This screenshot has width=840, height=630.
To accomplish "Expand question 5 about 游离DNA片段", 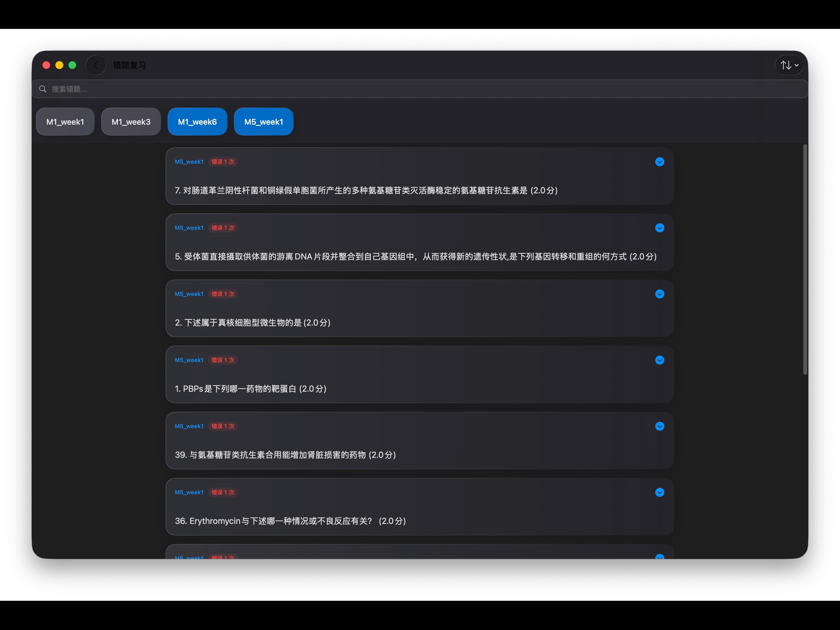I will point(660,228).
